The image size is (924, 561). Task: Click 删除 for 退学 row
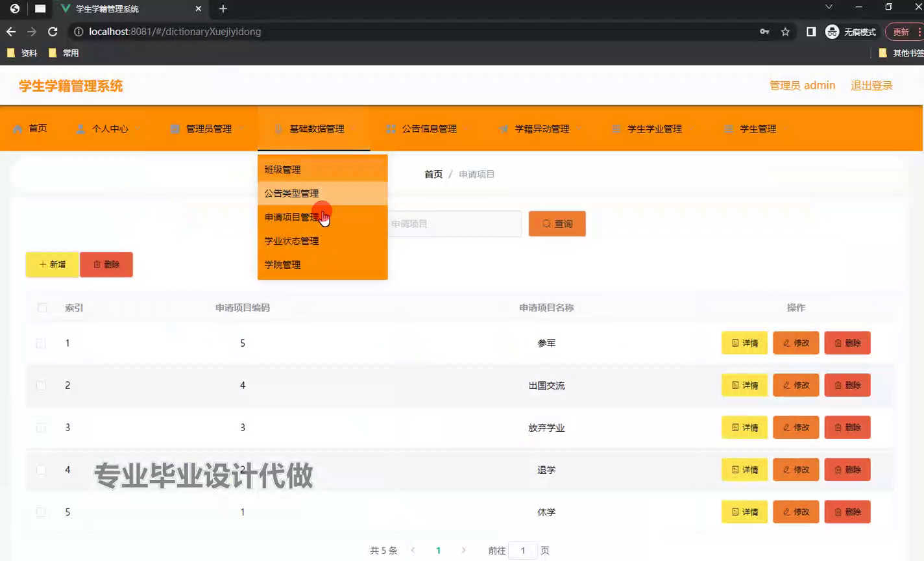coord(847,470)
